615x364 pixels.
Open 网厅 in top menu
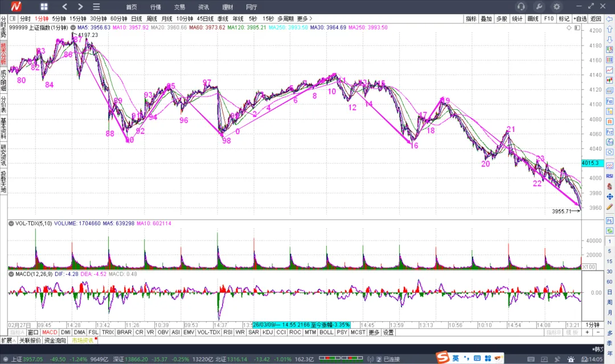252,7
